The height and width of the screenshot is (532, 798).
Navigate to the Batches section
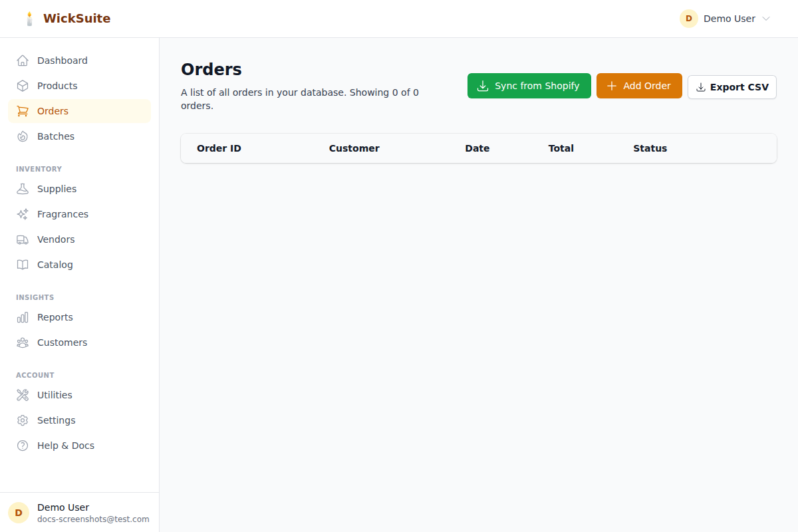[x=57, y=136]
